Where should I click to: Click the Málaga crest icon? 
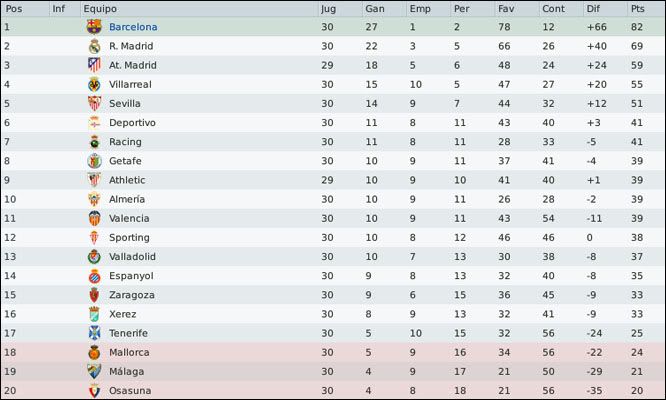point(94,372)
